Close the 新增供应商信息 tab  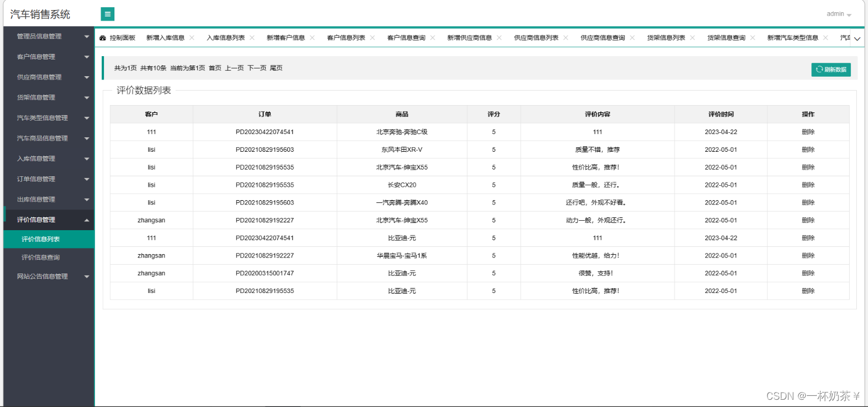(499, 38)
